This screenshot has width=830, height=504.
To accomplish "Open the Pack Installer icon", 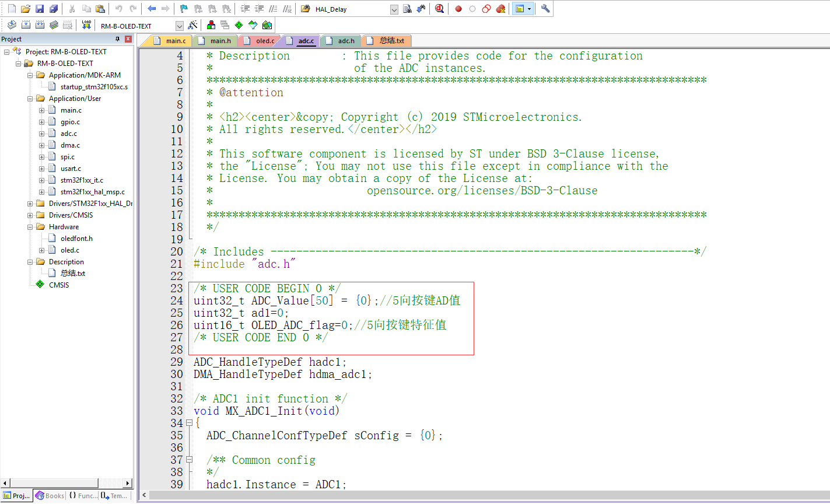I will click(267, 25).
